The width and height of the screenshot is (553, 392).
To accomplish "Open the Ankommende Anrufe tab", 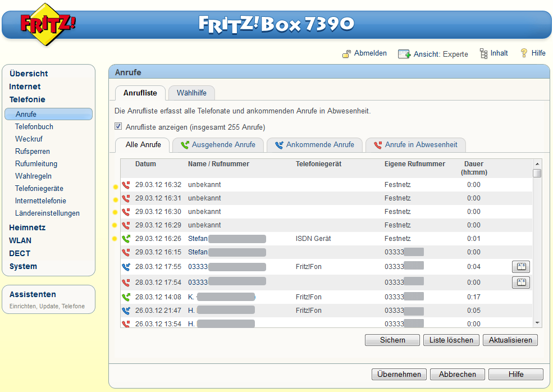I will (314, 144).
